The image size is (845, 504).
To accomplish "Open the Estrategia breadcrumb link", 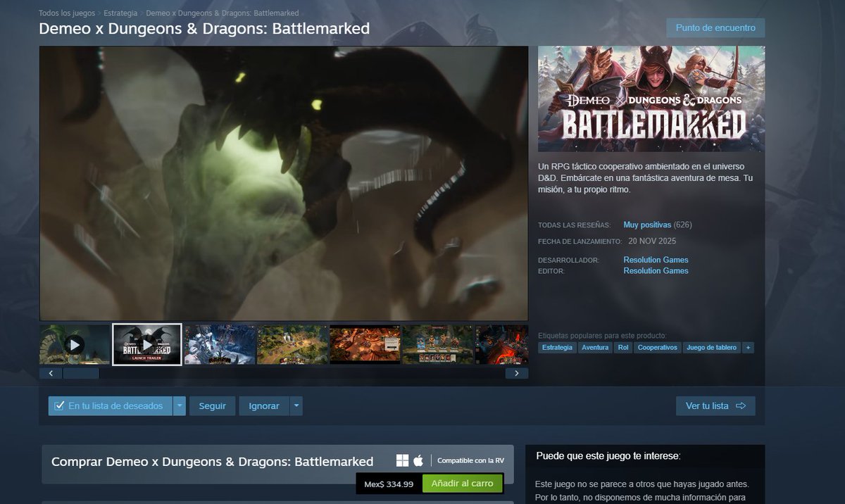I will tap(120, 13).
